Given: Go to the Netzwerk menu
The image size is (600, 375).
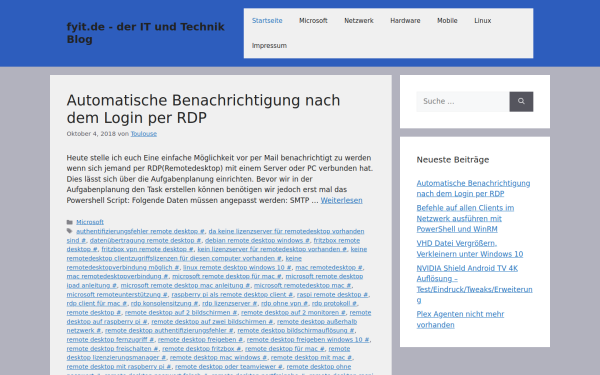Looking at the screenshot, I should coord(359,21).
